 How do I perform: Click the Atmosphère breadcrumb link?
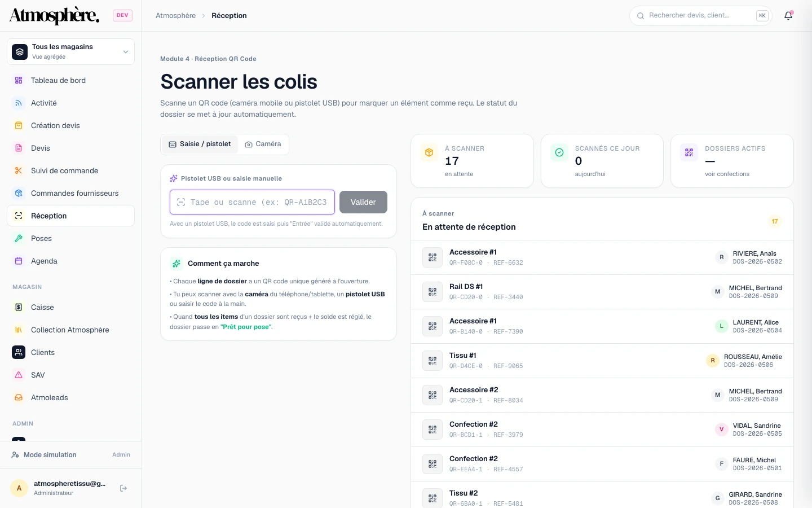pos(176,16)
